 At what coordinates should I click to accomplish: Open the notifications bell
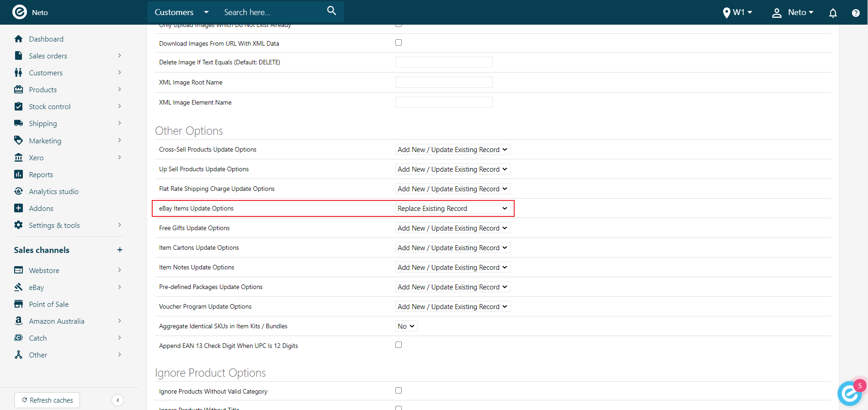833,13
